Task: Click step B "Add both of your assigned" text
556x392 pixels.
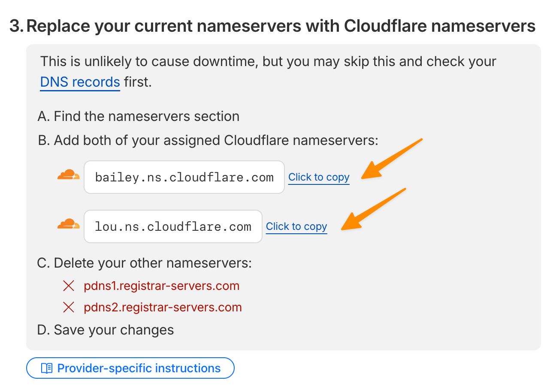Action: click(208, 141)
